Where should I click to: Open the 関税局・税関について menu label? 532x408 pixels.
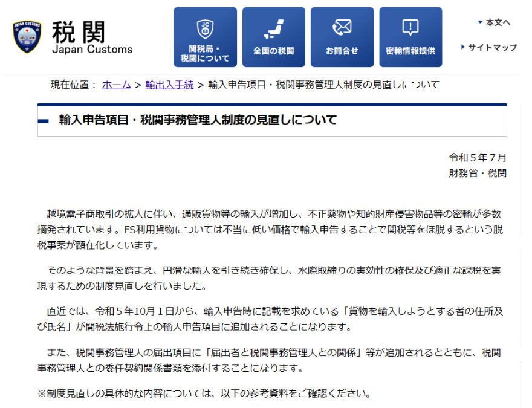pyautogui.click(x=205, y=54)
